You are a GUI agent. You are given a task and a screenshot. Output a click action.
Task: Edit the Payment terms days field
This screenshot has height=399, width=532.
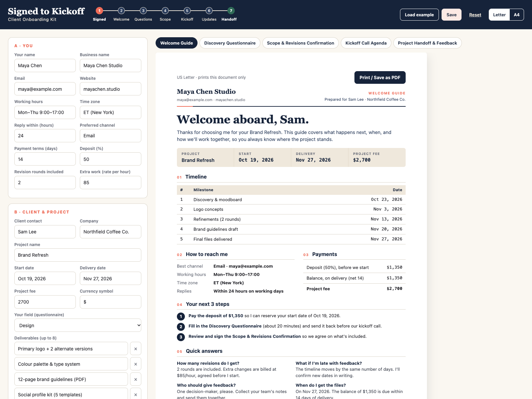pos(45,159)
